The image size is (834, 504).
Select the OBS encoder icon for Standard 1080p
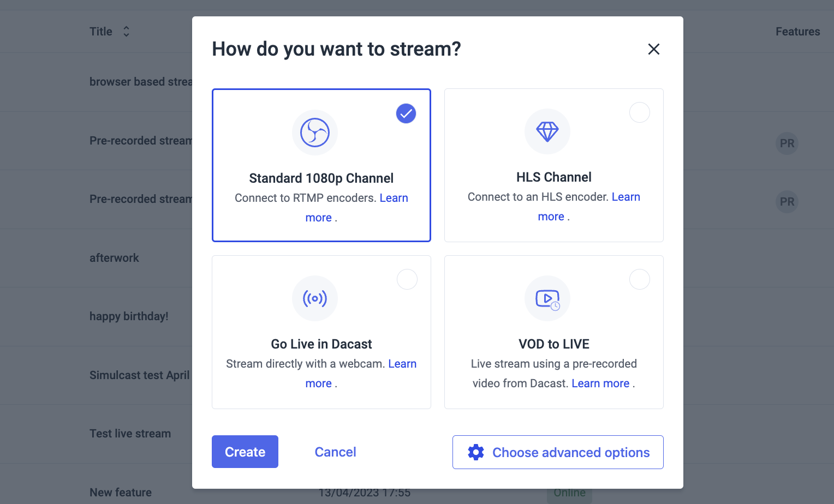click(315, 132)
